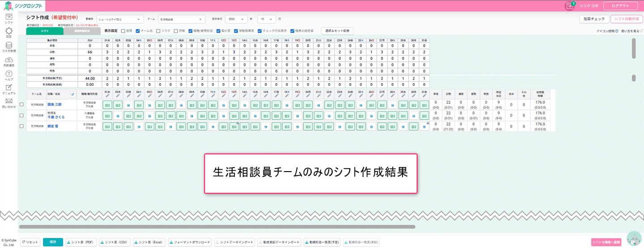Open the ヘルプ question mark icon
Image resolution: width=644 pixels, height=248 pixels.
[x=8, y=74]
